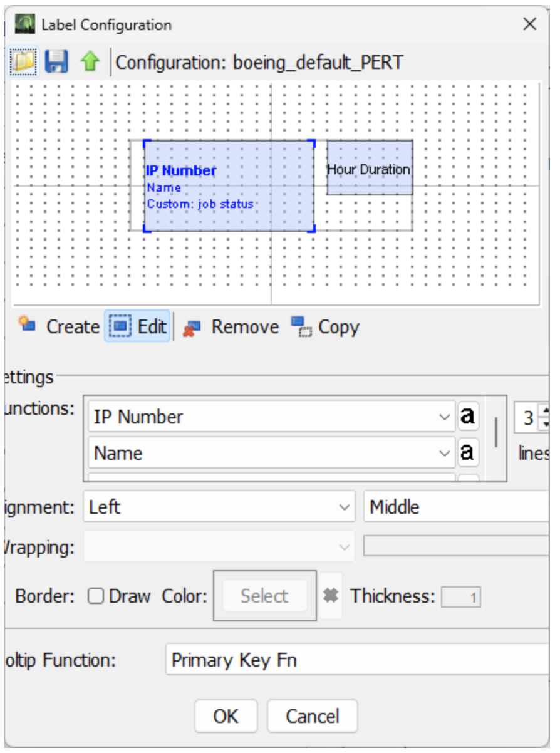Select the Hour Duration label box
Image resolution: width=560 pixels, height=753 pixels.
370,169
